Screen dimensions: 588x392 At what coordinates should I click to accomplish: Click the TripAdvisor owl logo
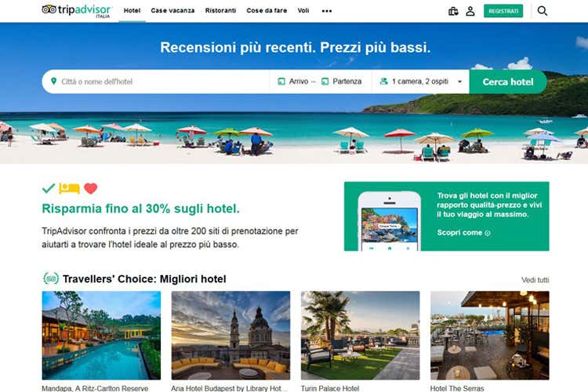(49, 9)
